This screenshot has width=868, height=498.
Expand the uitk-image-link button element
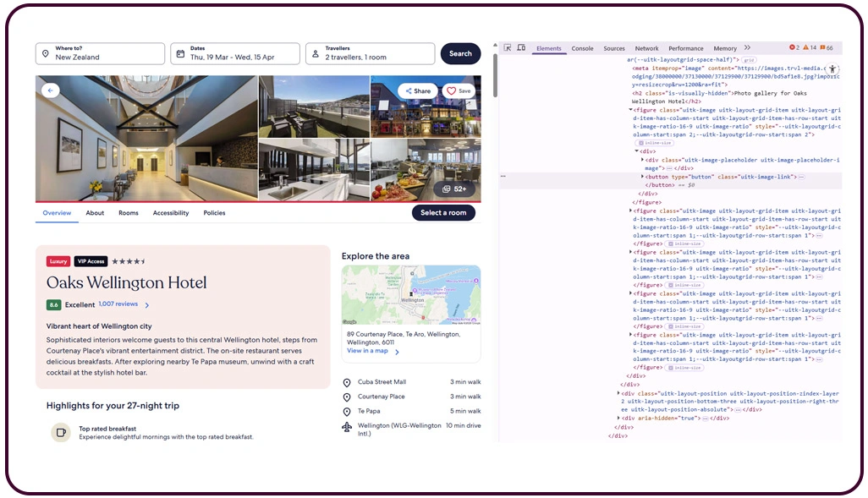644,177
